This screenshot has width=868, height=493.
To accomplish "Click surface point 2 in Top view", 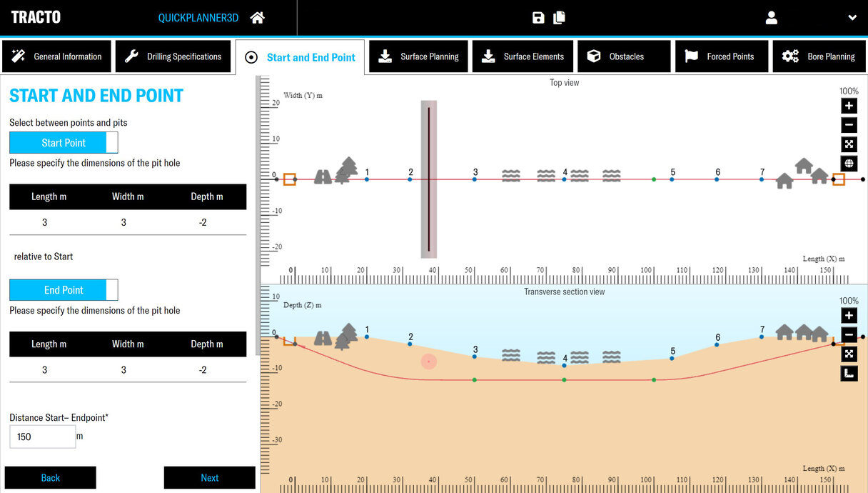I will tap(410, 179).
